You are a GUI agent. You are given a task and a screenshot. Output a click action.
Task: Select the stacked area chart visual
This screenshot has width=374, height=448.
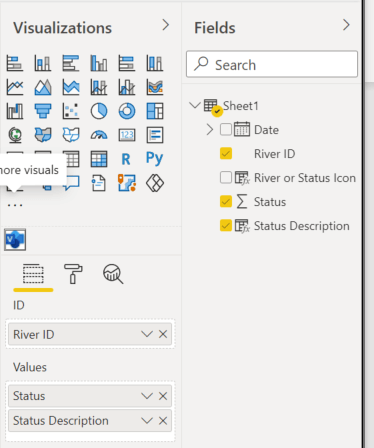click(71, 87)
